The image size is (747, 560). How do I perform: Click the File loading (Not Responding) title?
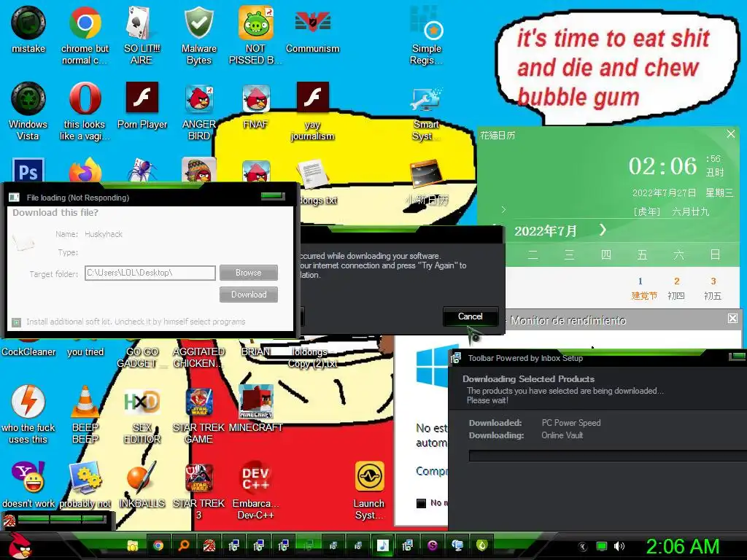tap(77, 198)
